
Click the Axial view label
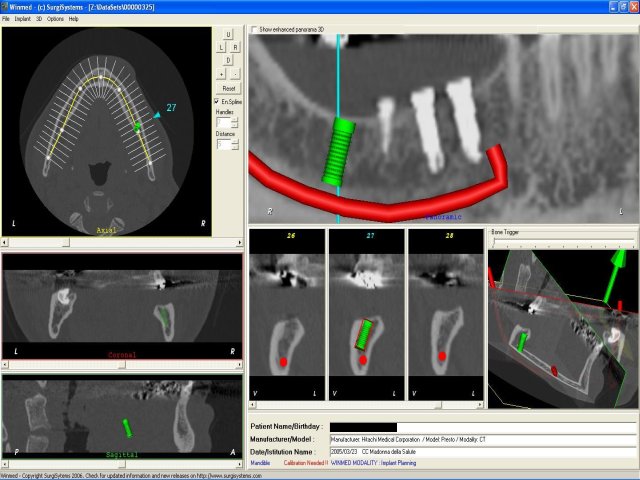click(x=106, y=231)
